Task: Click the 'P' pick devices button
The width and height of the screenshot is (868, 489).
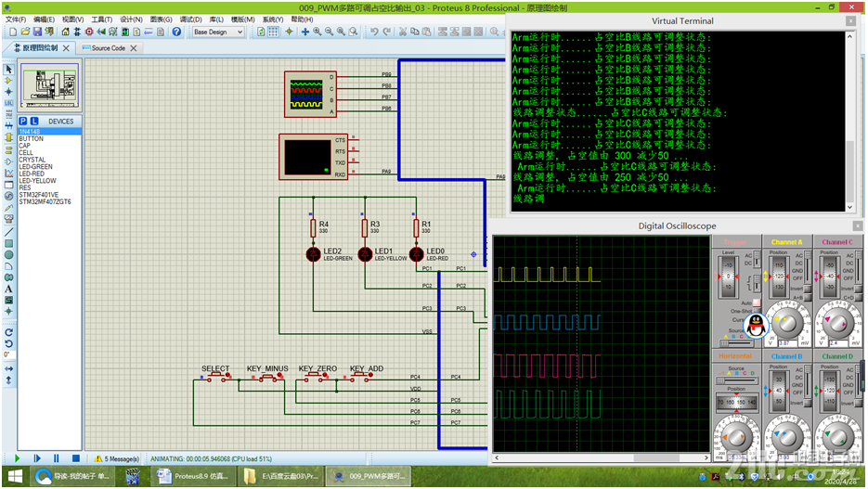Action: (23, 122)
